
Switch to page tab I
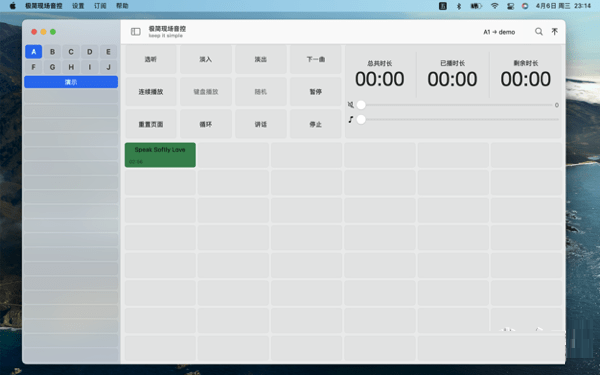click(90, 67)
